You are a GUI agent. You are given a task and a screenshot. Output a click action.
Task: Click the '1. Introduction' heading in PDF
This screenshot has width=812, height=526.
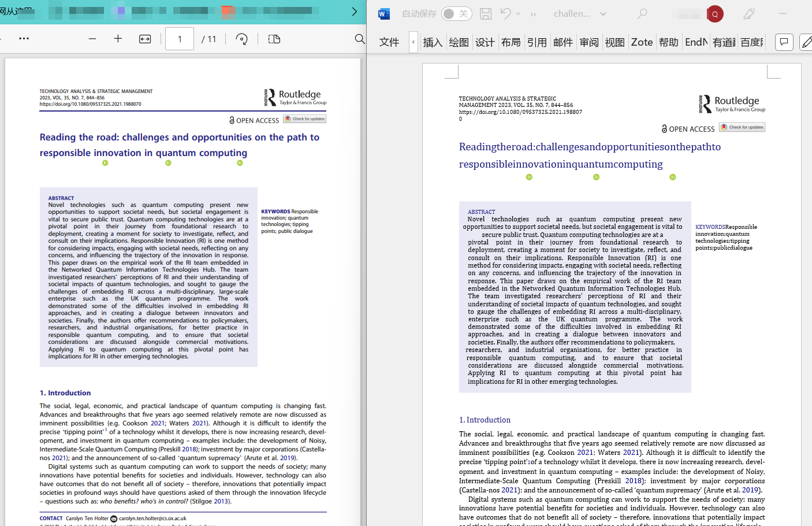65,393
